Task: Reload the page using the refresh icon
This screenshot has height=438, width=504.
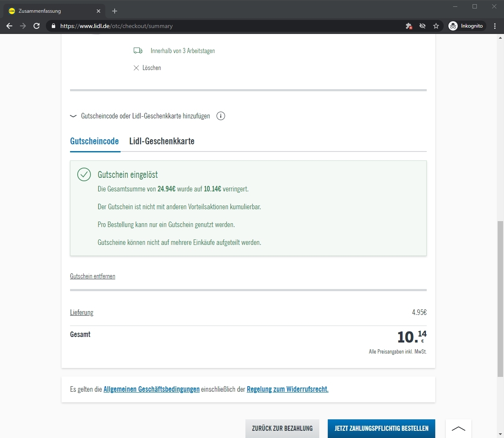Action: (37, 26)
